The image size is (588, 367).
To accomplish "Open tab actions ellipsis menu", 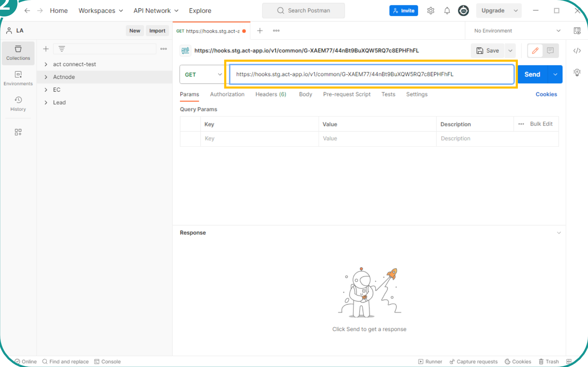I will 276,31.
